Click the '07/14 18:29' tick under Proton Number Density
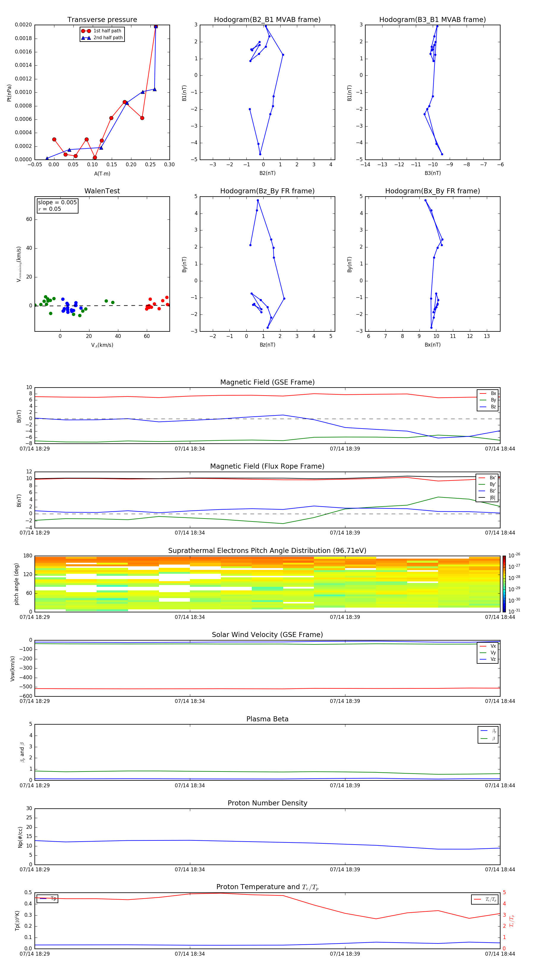This screenshot has width=535, height=980. [35, 870]
